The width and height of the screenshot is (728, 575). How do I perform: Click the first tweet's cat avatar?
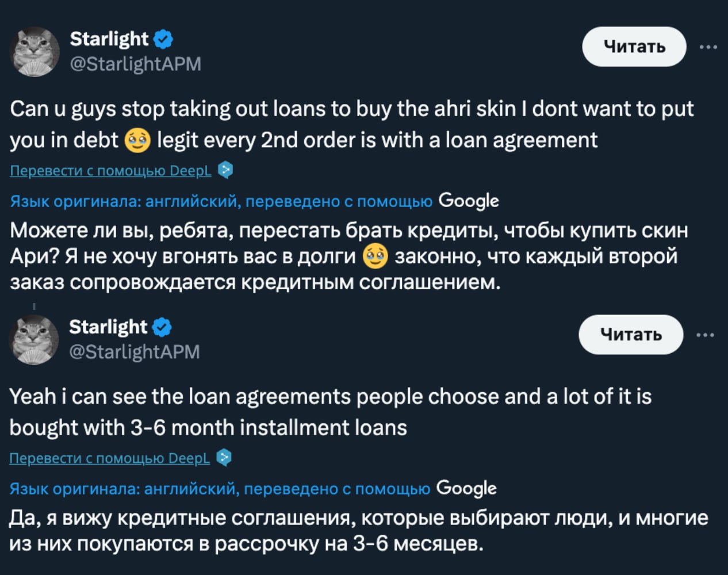click(34, 51)
